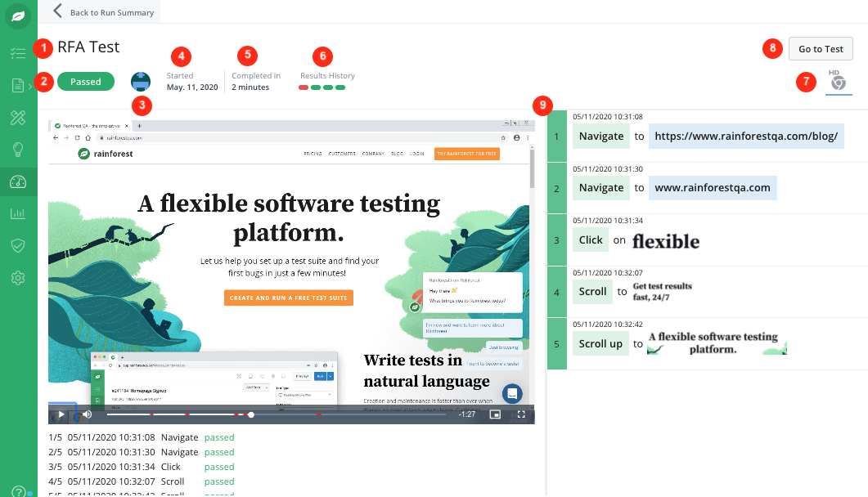Open the video in fullscreen mode
Screen dimensions: 868x497
[521, 414]
